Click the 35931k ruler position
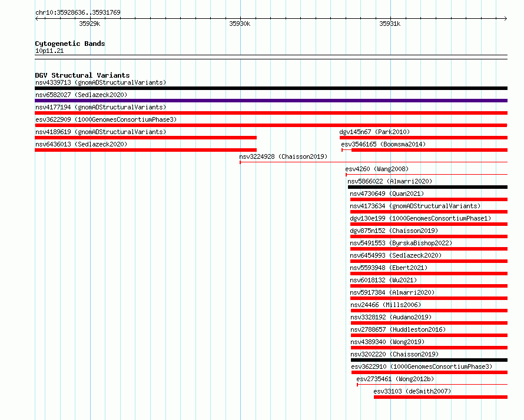Image resolution: width=524 pixels, height=420 pixels. pyautogui.click(x=390, y=24)
